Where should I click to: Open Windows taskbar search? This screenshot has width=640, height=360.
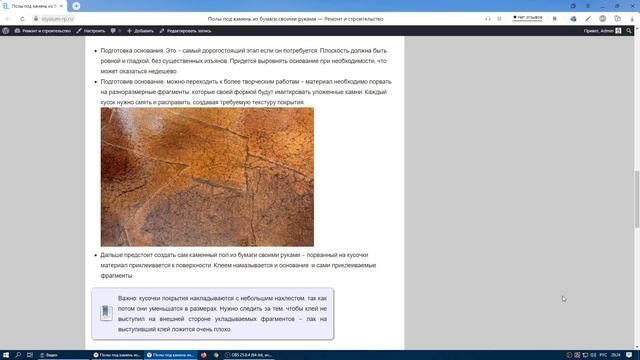[18, 355]
